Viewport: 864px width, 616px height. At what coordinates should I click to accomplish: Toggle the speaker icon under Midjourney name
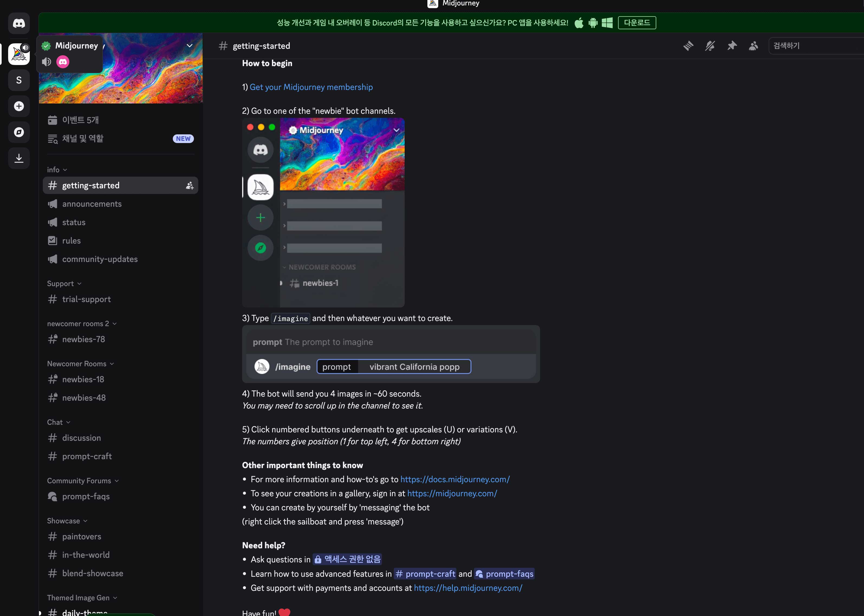47,62
